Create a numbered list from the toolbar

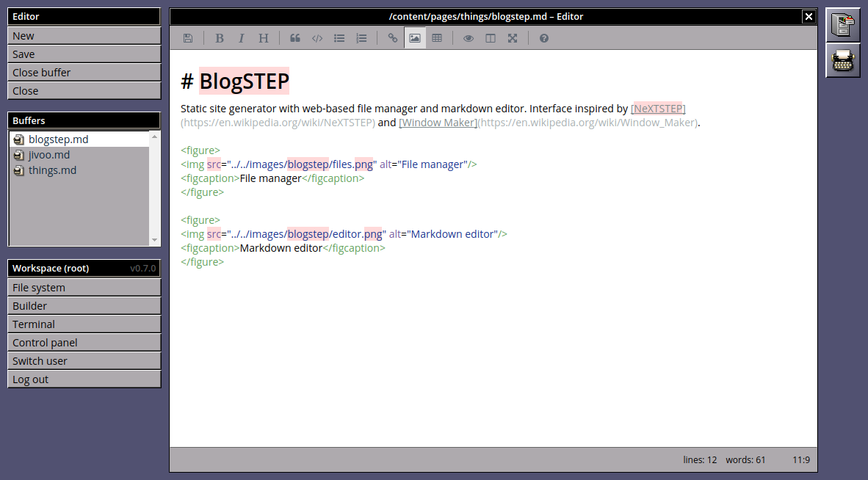click(x=361, y=38)
